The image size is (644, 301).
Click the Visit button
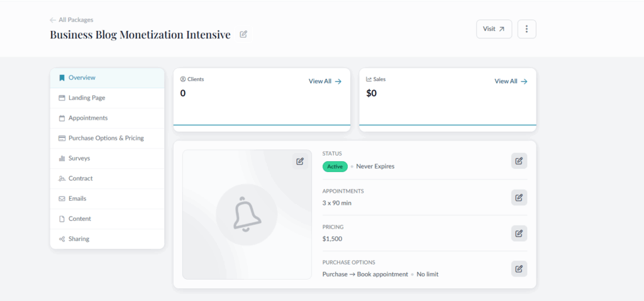tap(494, 29)
